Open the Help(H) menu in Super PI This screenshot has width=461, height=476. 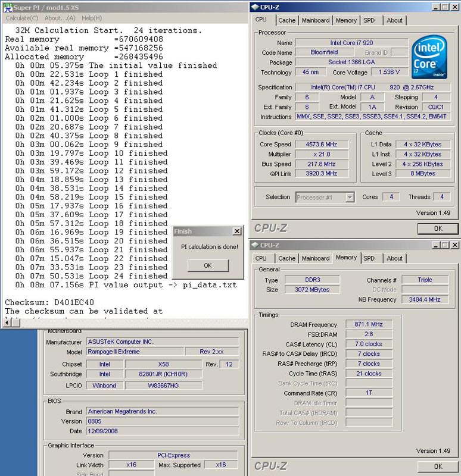coord(92,18)
